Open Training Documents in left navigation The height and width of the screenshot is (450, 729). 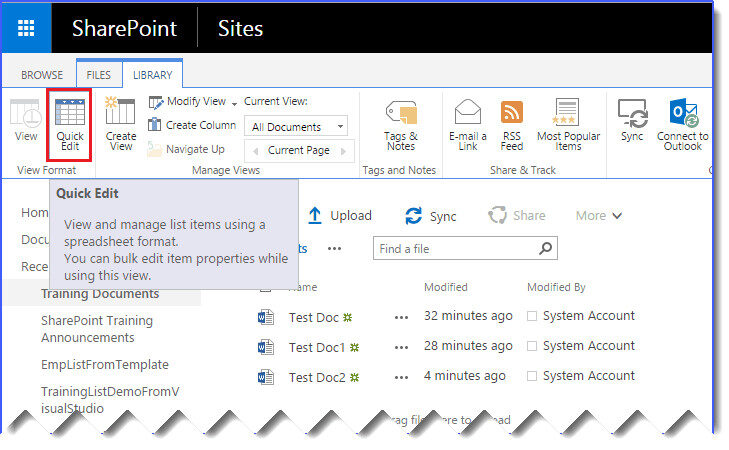coord(100,294)
